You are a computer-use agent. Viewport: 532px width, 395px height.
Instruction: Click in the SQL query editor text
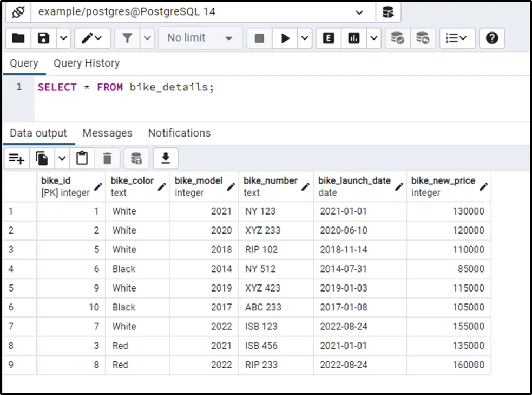tap(126, 87)
